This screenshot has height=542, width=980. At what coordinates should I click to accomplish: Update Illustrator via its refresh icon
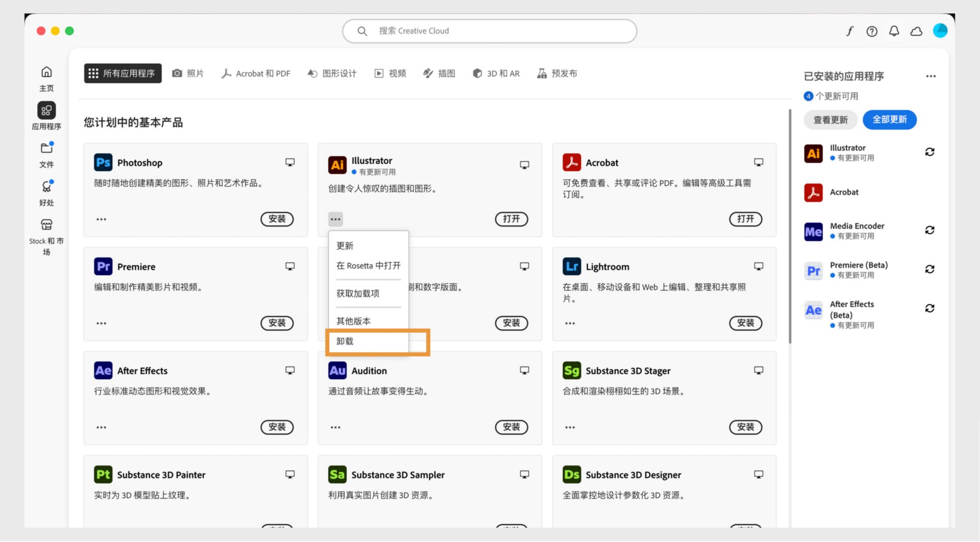click(929, 152)
